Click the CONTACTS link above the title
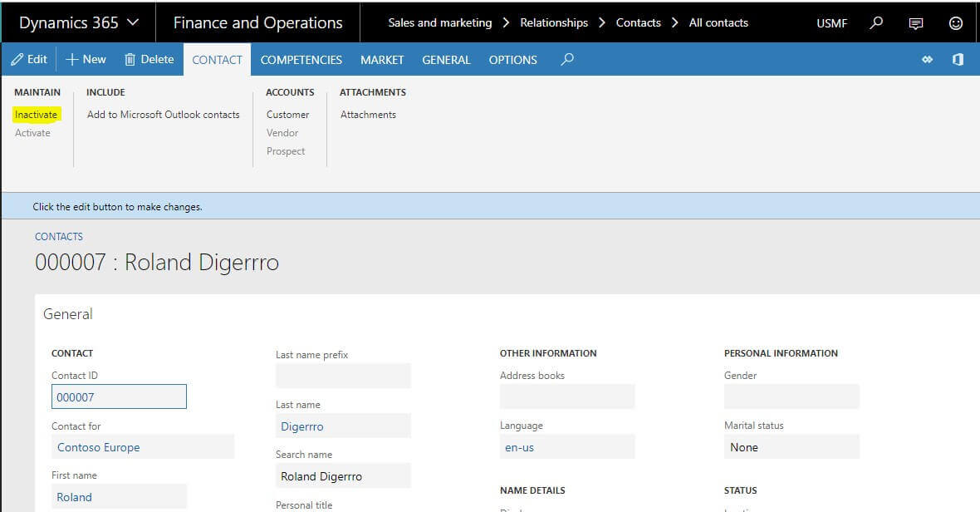 [x=59, y=236]
